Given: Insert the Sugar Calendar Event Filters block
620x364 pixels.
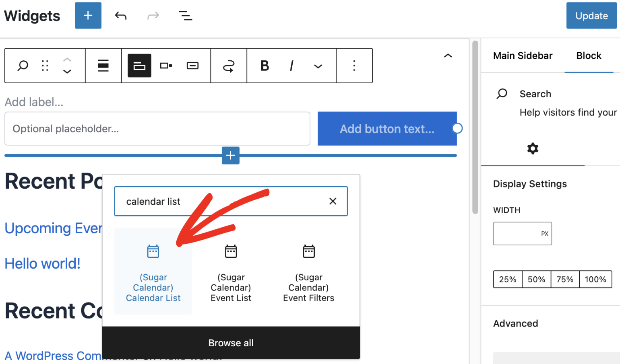Looking at the screenshot, I should click(309, 271).
